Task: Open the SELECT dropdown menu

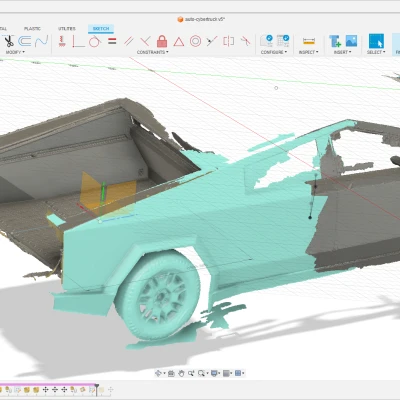Action: click(376, 52)
